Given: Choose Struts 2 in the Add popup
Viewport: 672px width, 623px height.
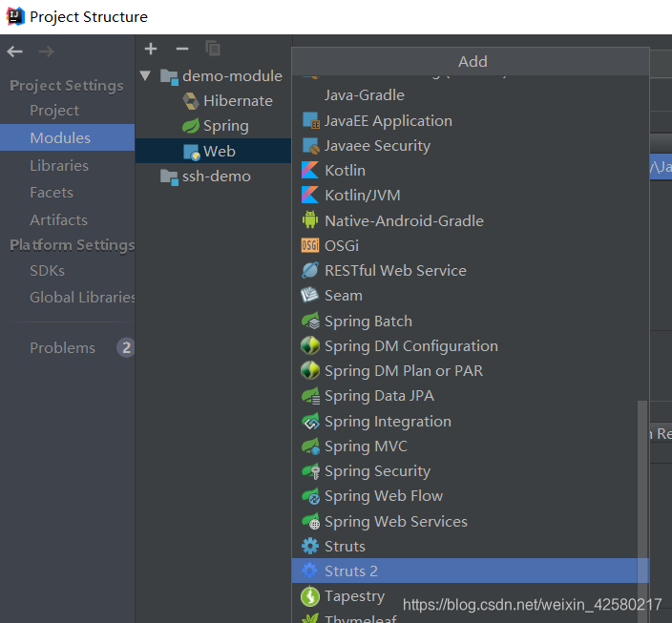Looking at the screenshot, I should click(471, 571).
